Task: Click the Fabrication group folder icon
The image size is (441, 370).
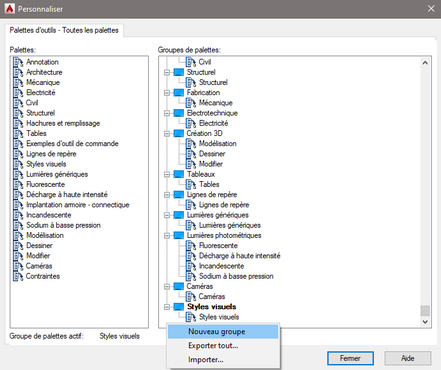Action: 179,93
